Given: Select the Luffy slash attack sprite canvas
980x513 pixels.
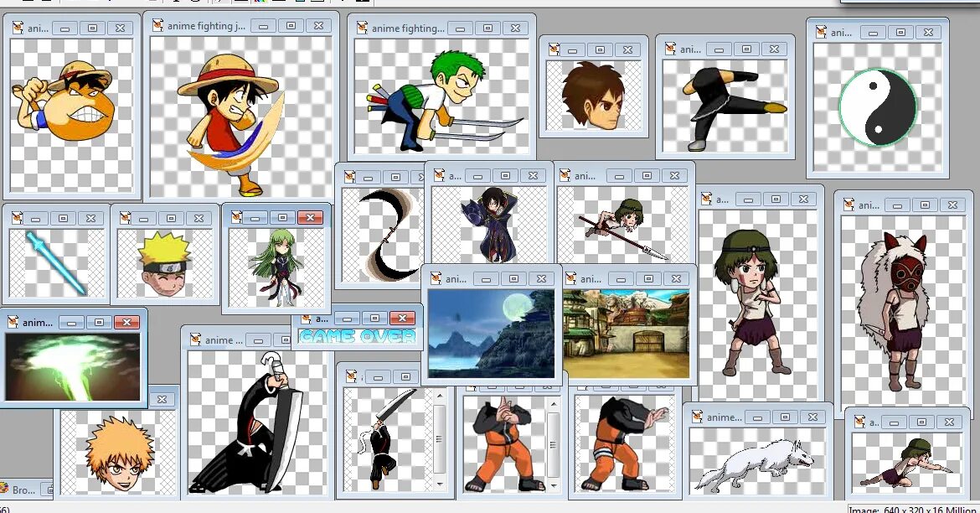Looking at the screenshot, I should 241,117.
